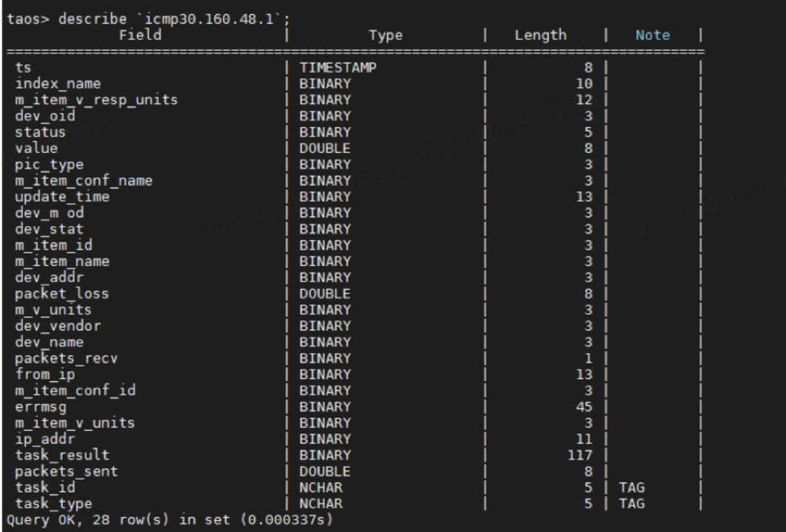Select the "dev_addr" field
The width and height of the screenshot is (786, 532).
pos(49,278)
